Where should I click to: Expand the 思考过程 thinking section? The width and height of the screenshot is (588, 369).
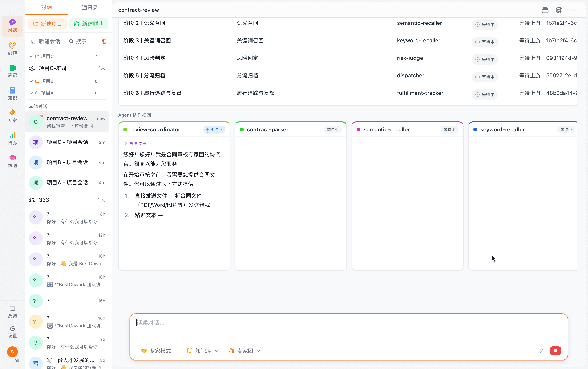click(x=136, y=143)
